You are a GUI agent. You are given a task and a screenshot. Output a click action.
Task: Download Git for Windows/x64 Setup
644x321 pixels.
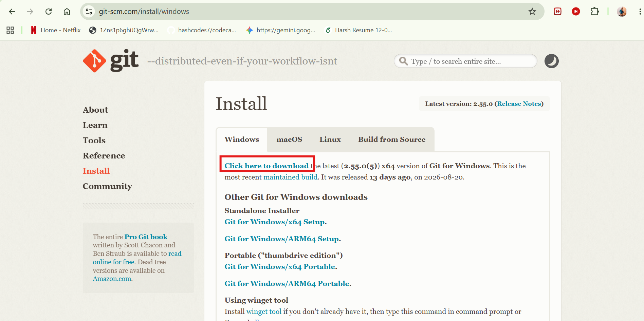point(275,222)
